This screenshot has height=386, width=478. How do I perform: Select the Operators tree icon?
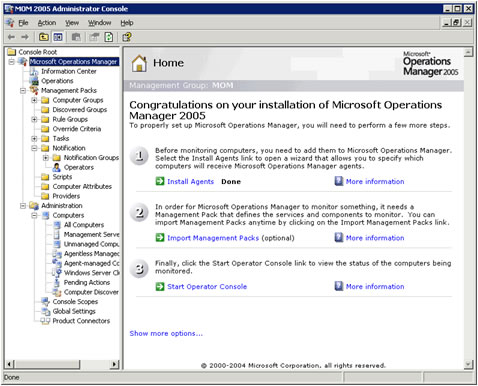pyautogui.click(x=57, y=167)
